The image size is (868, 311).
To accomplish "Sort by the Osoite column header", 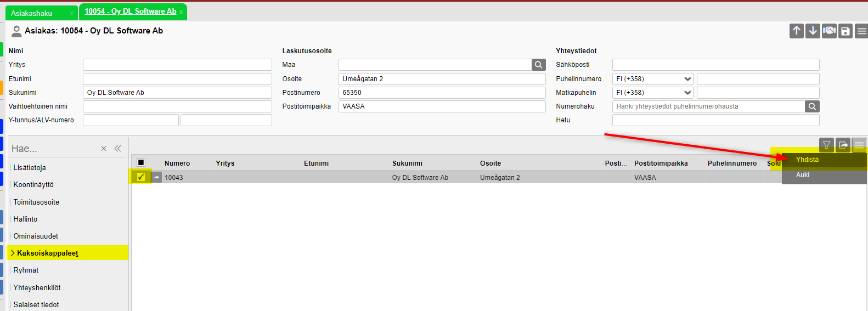I will pos(491,163).
